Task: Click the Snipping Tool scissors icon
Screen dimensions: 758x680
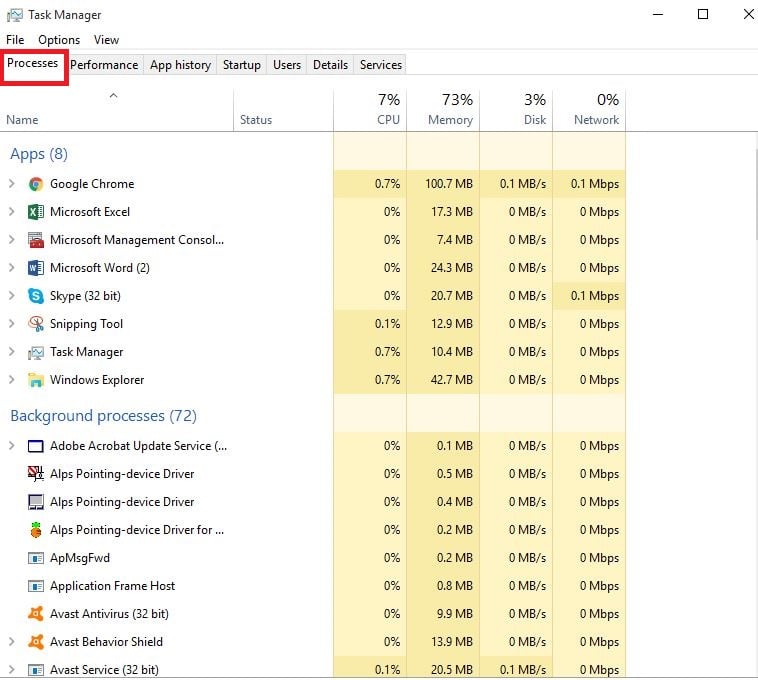Action: pyautogui.click(x=36, y=324)
